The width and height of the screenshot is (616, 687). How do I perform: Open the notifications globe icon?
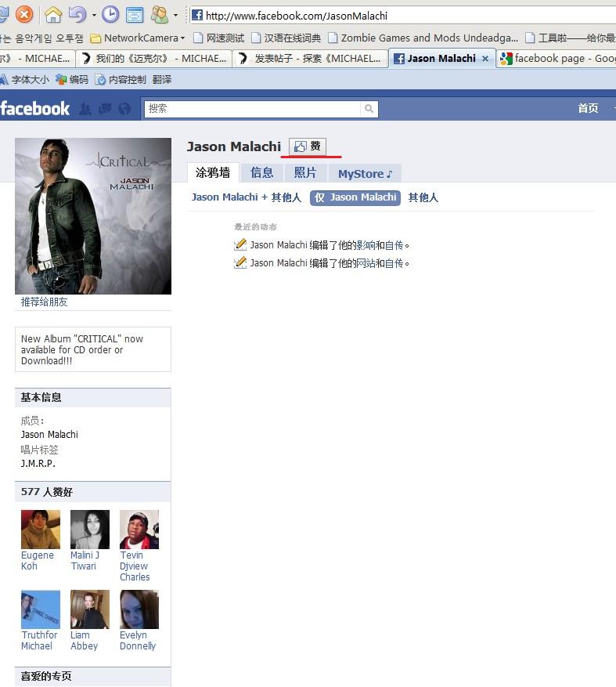(x=124, y=109)
